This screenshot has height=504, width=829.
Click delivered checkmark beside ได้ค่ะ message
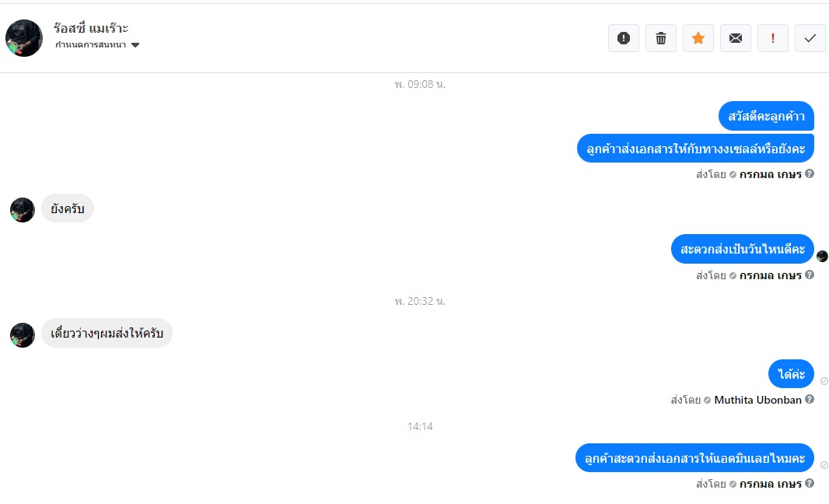click(824, 381)
